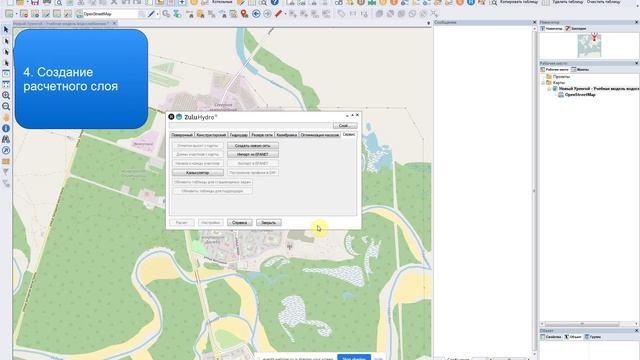Click the messages panel vertical scrollbar

point(534,190)
